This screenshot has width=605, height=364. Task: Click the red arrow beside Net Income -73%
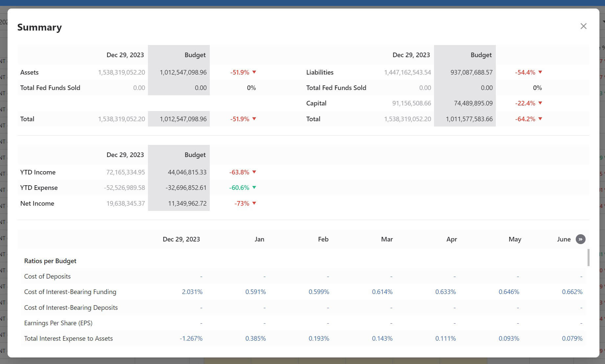click(254, 203)
